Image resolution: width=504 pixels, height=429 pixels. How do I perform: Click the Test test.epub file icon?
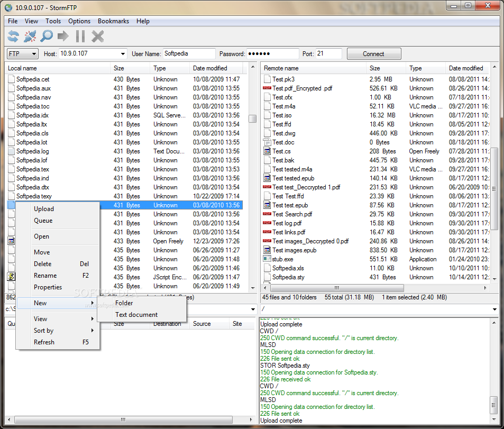click(x=267, y=205)
